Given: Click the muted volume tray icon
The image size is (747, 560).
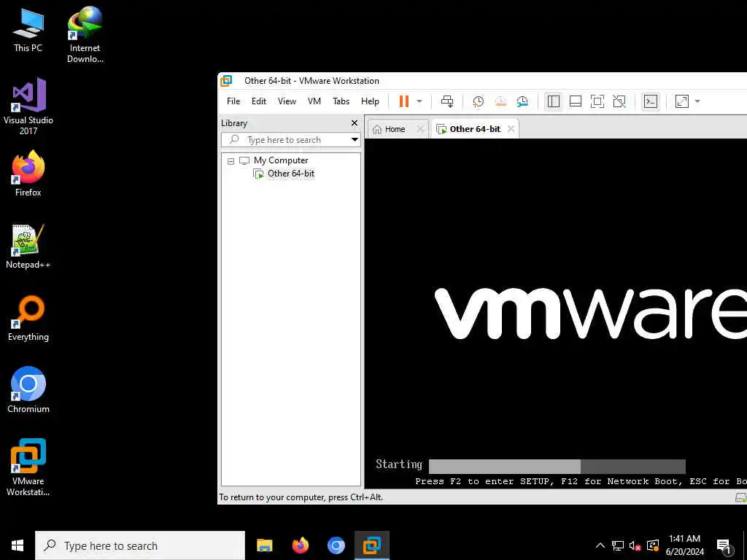Looking at the screenshot, I should [635, 545].
